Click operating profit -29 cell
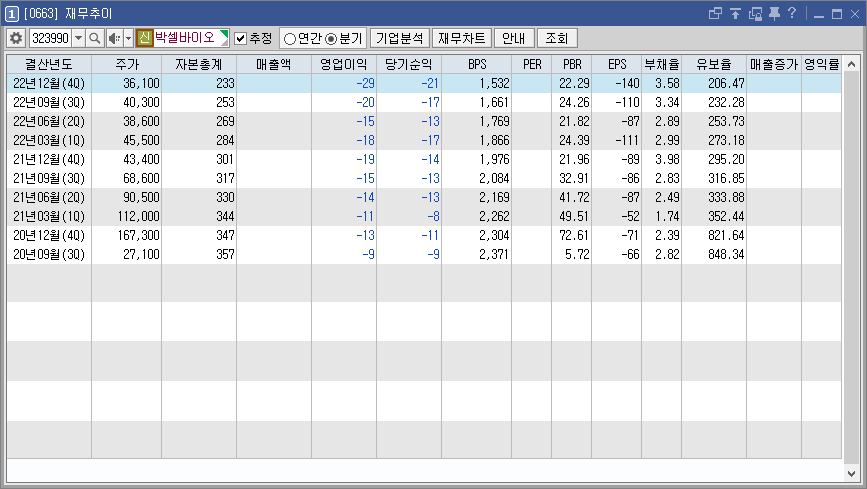 coord(344,84)
